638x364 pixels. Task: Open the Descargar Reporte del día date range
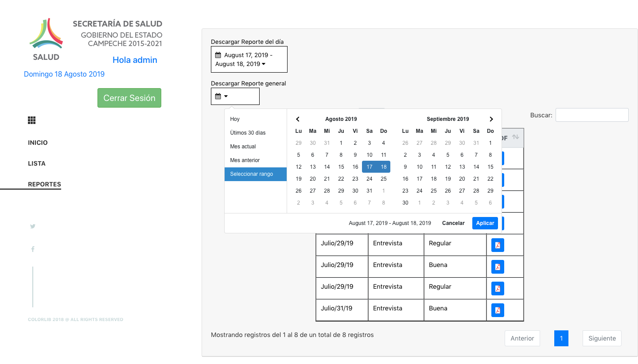(x=249, y=59)
